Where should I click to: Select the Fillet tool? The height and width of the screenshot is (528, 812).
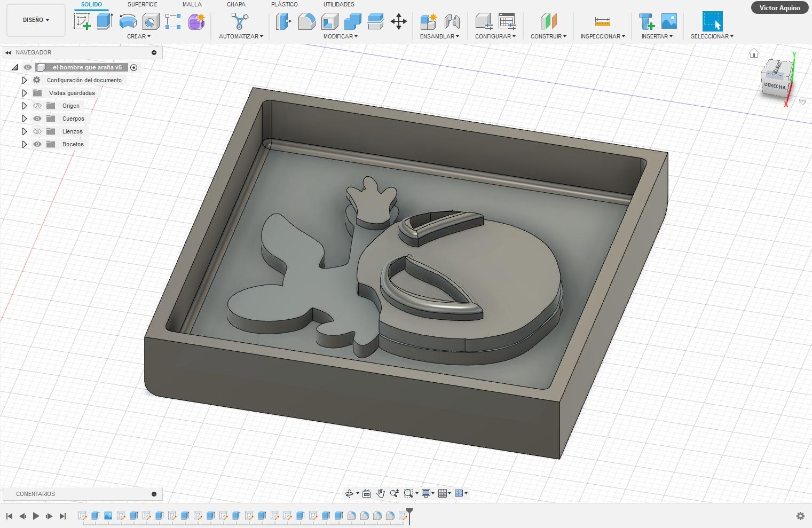tap(306, 21)
